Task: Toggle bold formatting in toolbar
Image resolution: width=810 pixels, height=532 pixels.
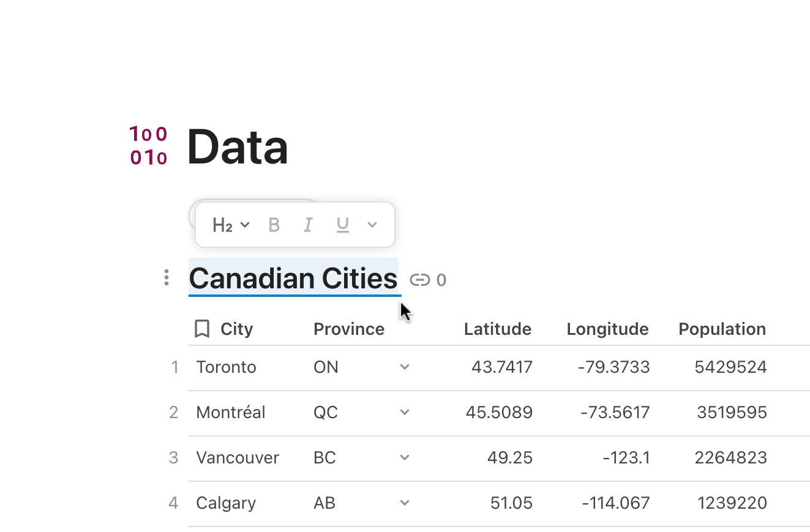Action: [x=274, y=225]
